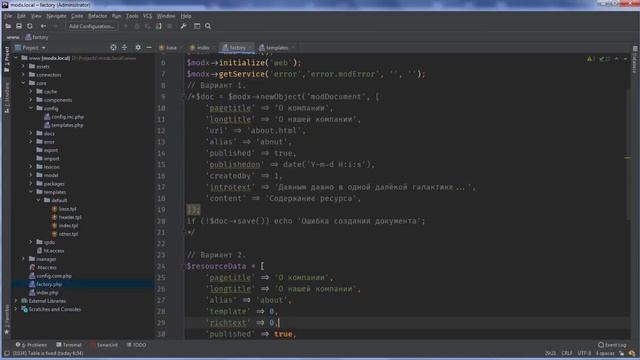Click the factory breadcrumb in navigation bar
Image resolution: width=640 pixels, height=360 pixels.
(37, 37)
